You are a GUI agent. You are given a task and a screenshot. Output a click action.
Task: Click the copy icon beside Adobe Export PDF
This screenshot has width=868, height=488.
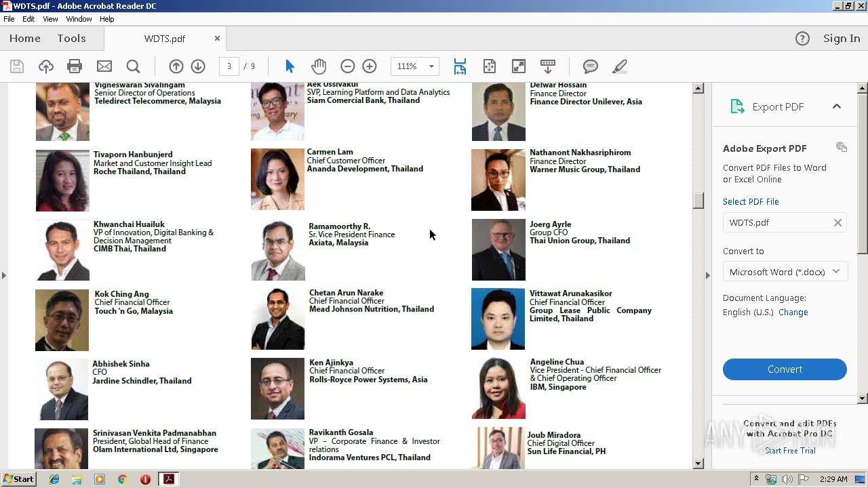[842, 147]
